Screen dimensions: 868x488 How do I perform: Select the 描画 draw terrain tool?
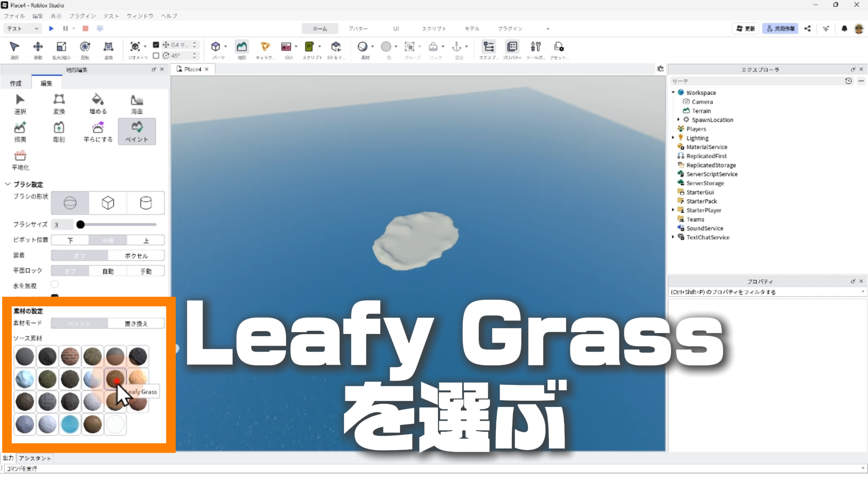(x=20, y=131)
